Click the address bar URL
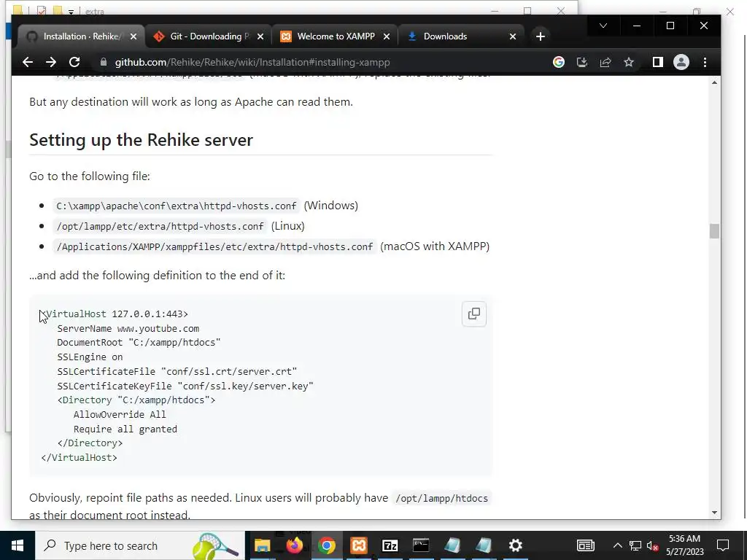 click(252, 63)
